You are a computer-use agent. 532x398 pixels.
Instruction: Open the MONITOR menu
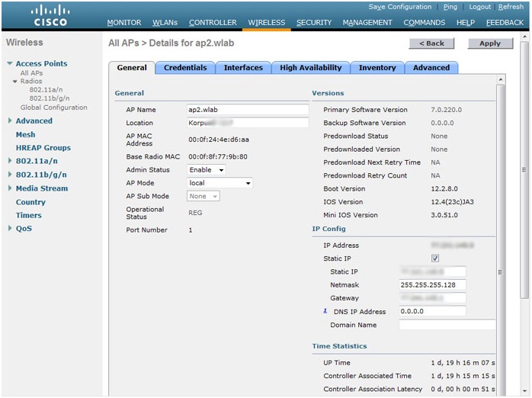pyautogui.click(x=124, y=23)
